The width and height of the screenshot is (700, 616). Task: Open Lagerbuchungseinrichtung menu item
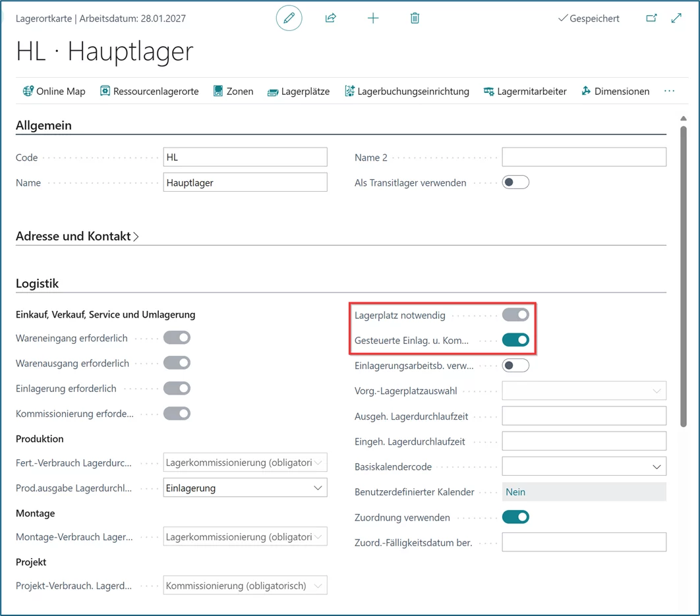click(x=407, y=92)
